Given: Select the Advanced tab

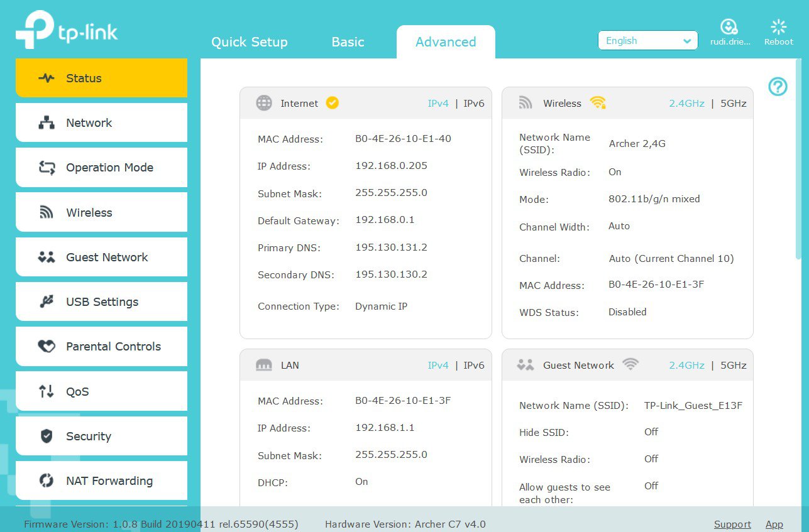Looking at the screenshot, I should pos(446,42).
